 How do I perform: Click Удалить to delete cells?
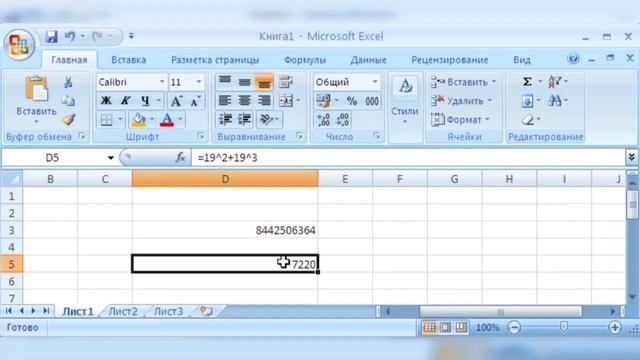[462, 100]
